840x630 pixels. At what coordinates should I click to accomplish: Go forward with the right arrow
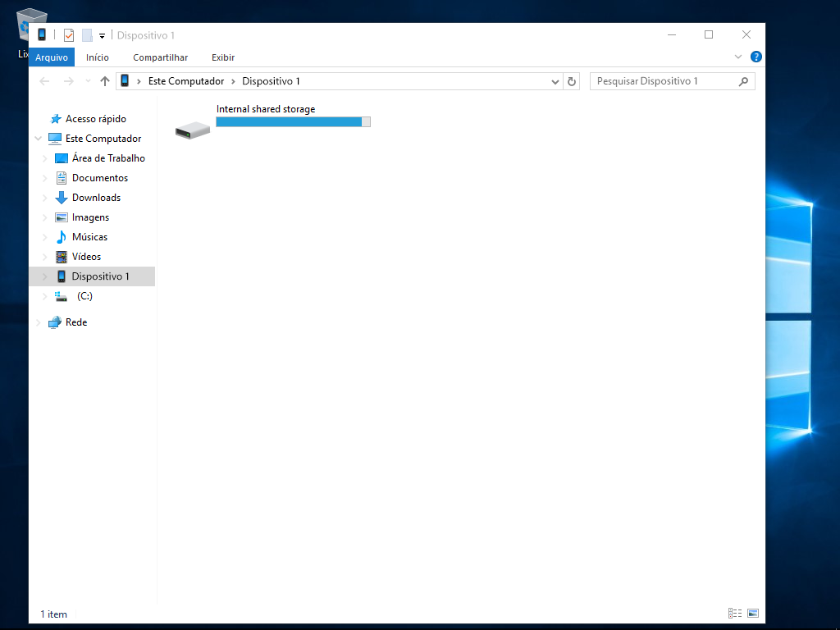point(69,81)
